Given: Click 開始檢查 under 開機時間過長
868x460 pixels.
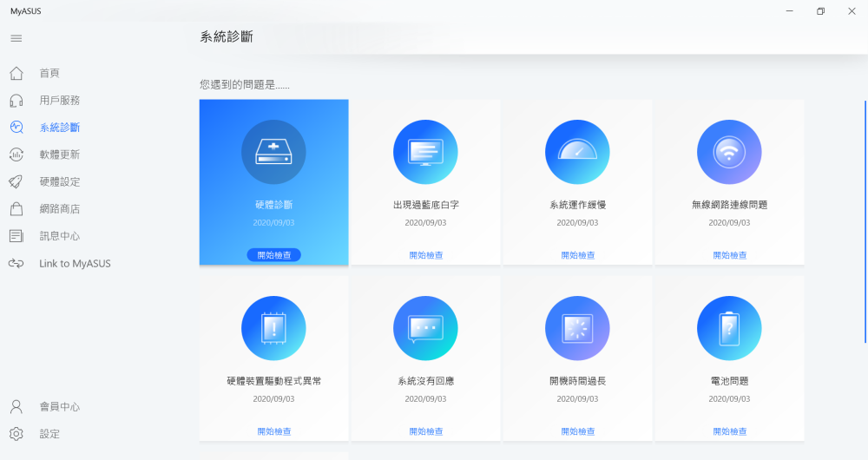Looking at the screenshot, I should pyautogui.click(x=577, y=431).
